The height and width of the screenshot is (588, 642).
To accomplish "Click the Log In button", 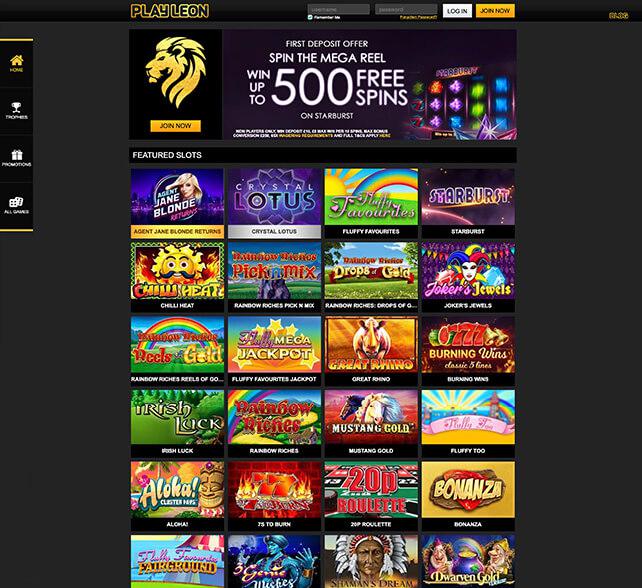I will (457, 11).
